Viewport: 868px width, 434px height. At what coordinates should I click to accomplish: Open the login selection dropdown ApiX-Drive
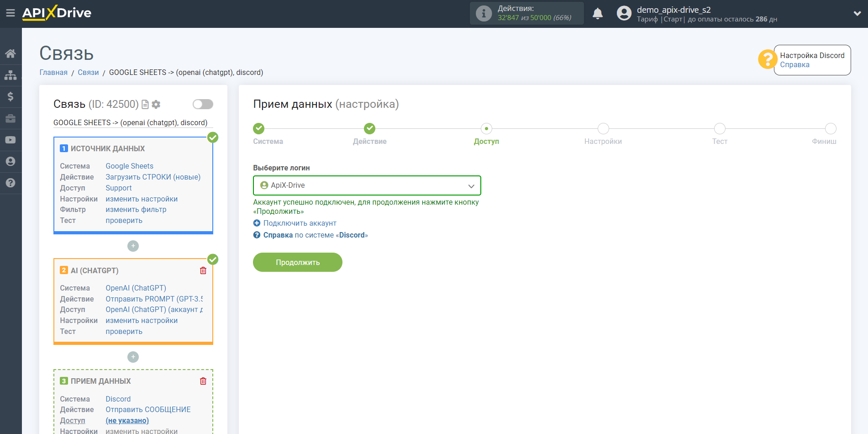(x=367, y=185)
